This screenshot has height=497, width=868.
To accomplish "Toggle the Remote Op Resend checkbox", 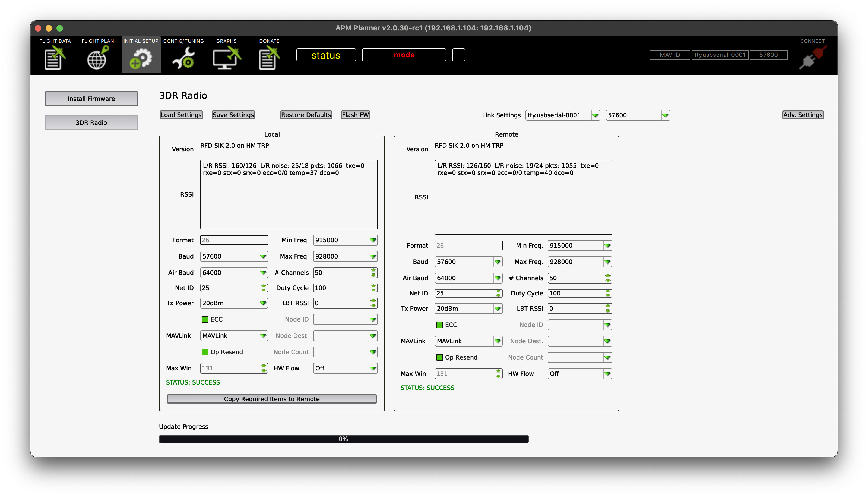I will [x=440, y=357].
